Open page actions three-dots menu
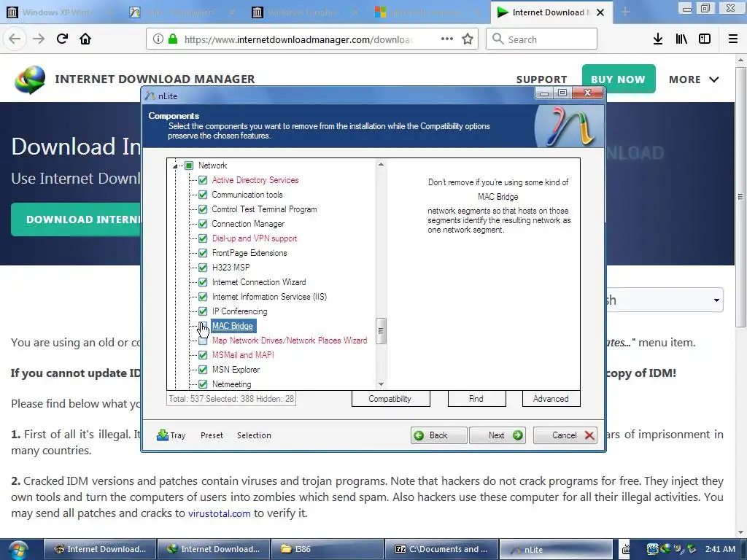 tap(447, 39)
